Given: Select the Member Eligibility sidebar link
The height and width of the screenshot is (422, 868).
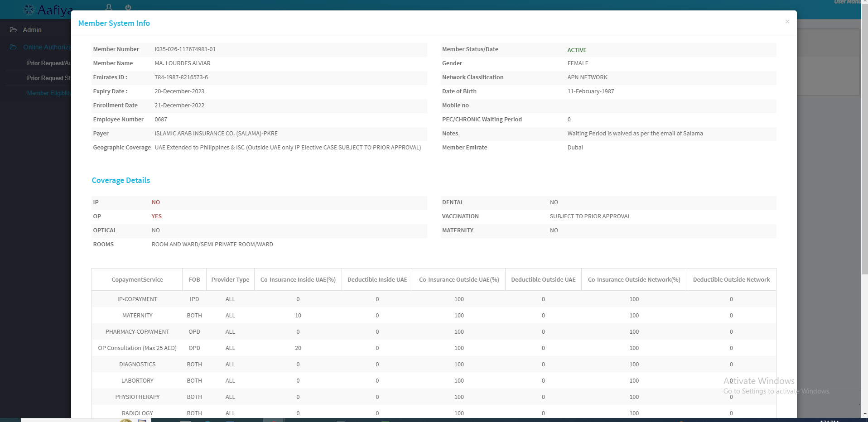Looking at the screenshot, I should tap(48, 93).
